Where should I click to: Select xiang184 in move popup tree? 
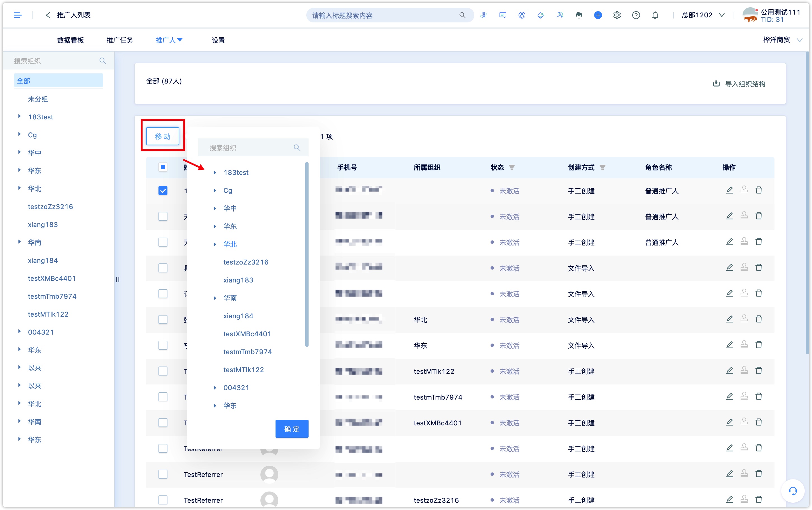click(238, 316)
